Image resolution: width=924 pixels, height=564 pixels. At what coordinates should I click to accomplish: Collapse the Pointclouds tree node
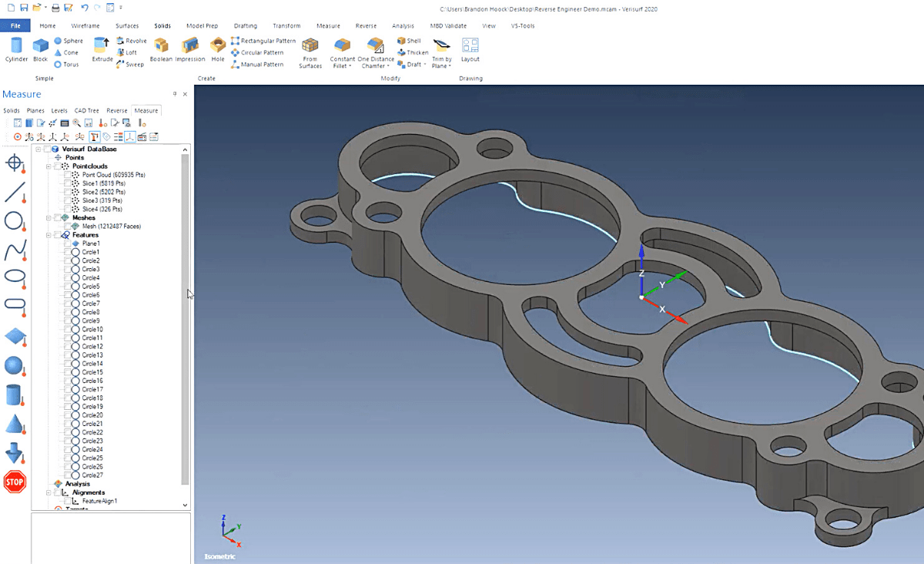pos(49,166)
